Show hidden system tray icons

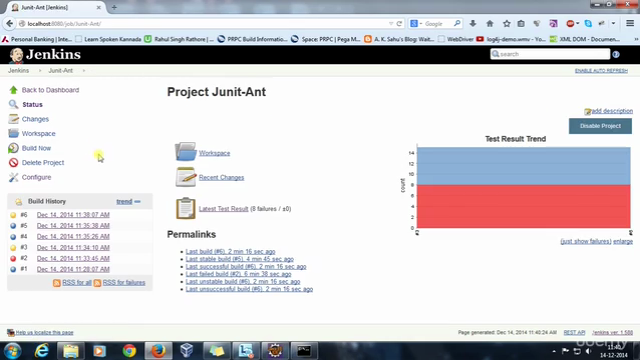[554, 351]
